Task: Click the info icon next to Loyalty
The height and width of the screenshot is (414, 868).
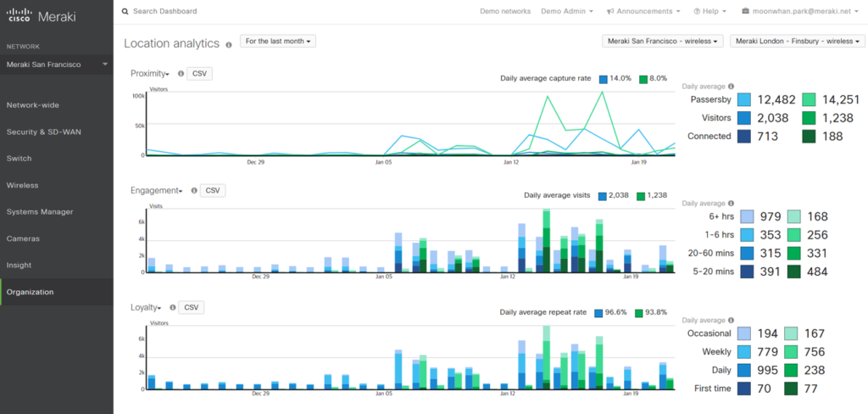Action: (x=172, y=307)
